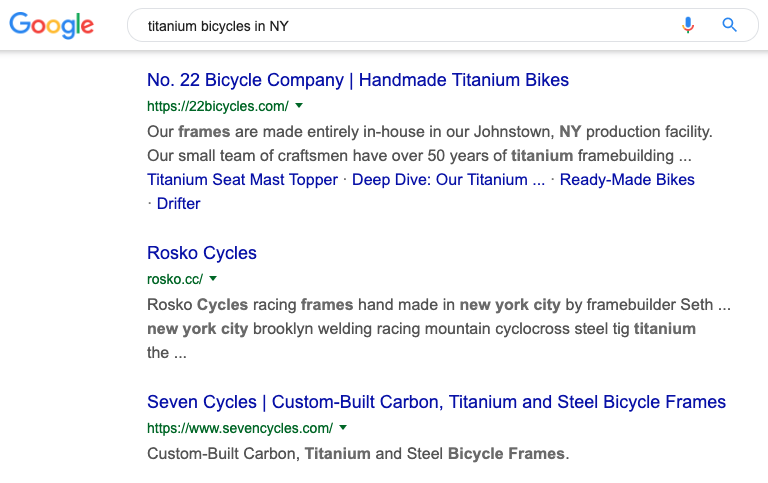
Task: Open the Drifter sitelink
Action: [178, 203]
